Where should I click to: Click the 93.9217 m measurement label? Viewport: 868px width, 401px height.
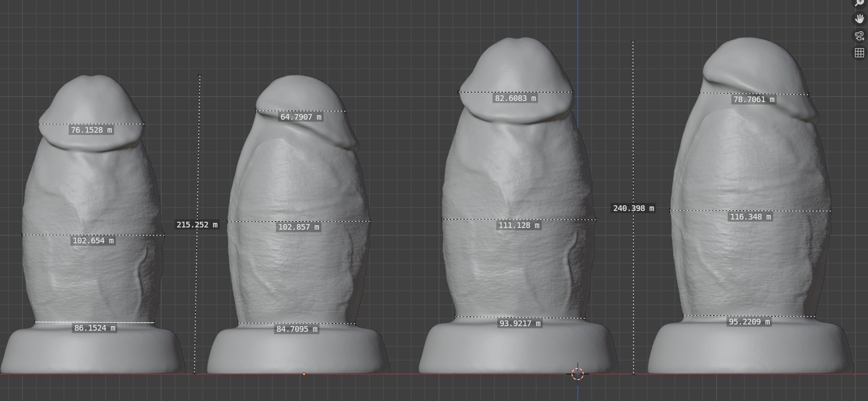click(519, 323)
